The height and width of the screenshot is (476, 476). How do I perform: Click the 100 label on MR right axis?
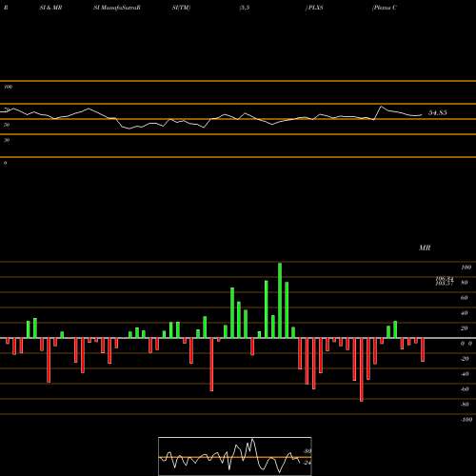(466, 268)
